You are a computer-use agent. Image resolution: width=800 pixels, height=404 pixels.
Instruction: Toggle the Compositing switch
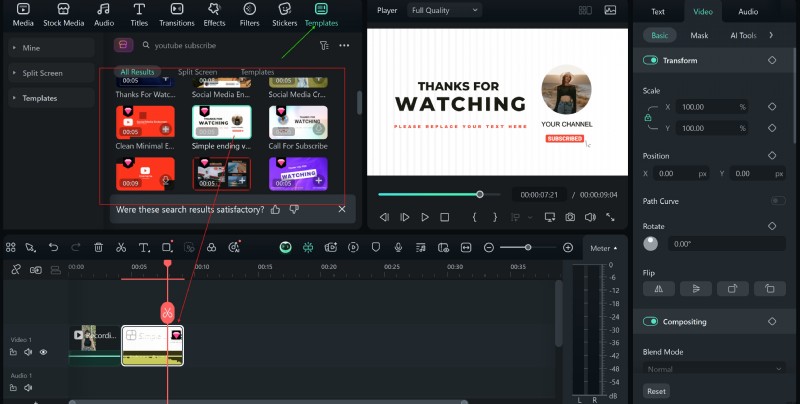coord(651,322)
